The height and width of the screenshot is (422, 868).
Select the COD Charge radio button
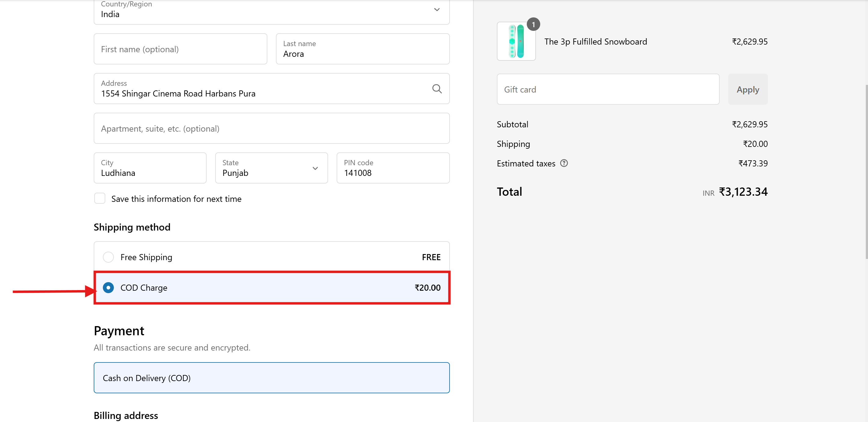click(x=108, y=288)
